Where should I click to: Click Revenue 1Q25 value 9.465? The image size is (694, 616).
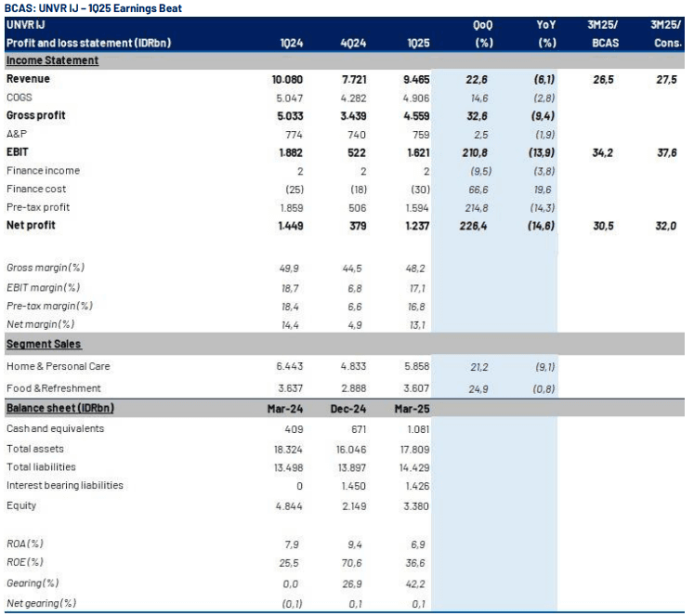click(416, 80)
